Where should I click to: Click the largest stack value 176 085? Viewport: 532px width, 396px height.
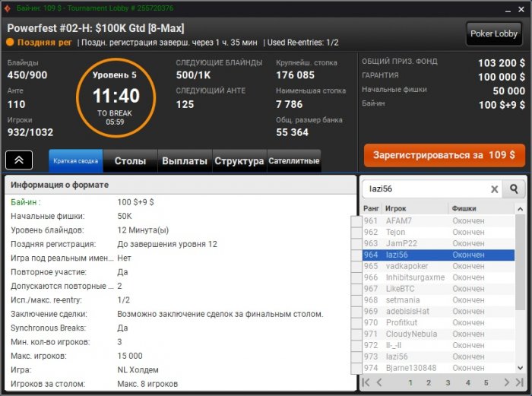[295, 75]
